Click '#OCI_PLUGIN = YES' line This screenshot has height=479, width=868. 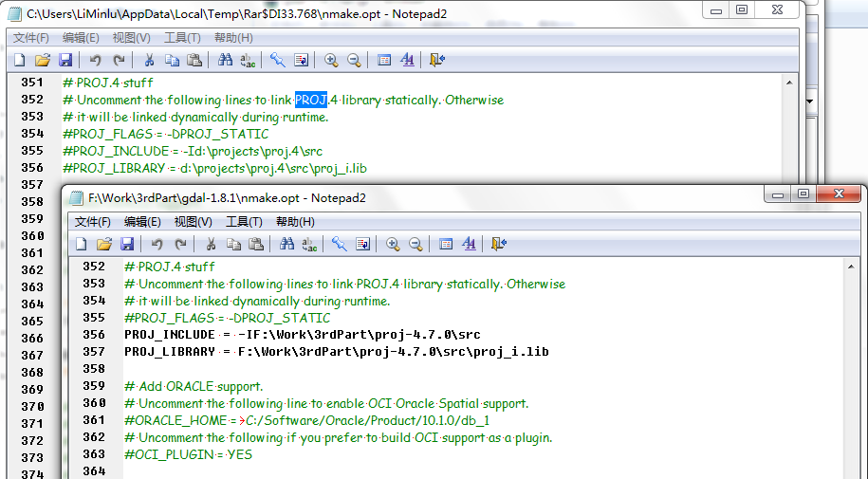pos(188,454)
